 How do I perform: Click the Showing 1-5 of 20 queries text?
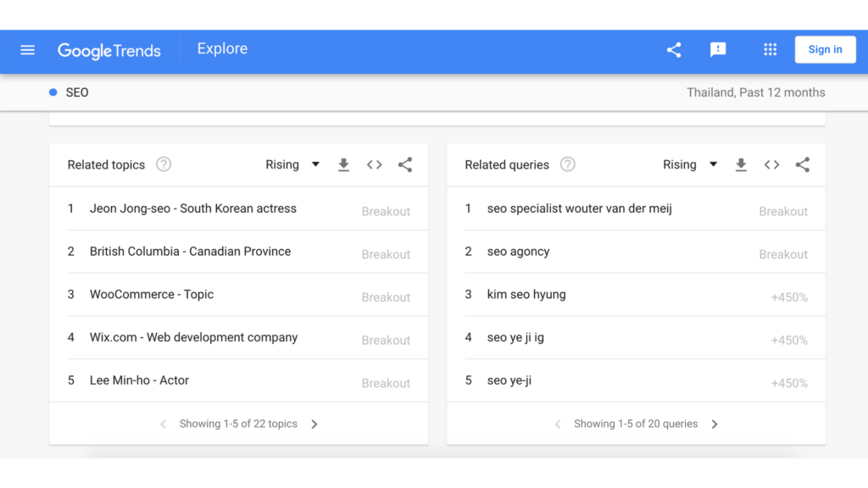636,424
